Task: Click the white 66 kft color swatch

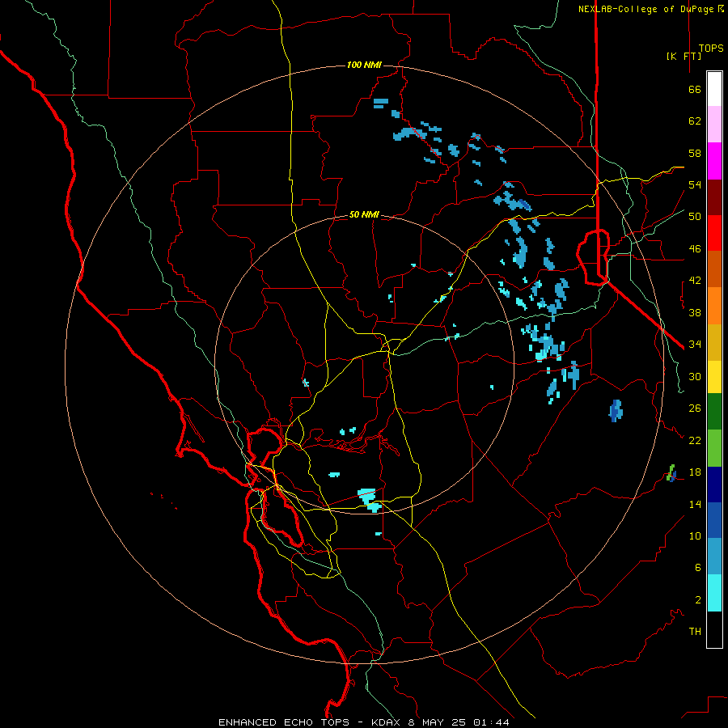Action: click(x=714, y=89)
